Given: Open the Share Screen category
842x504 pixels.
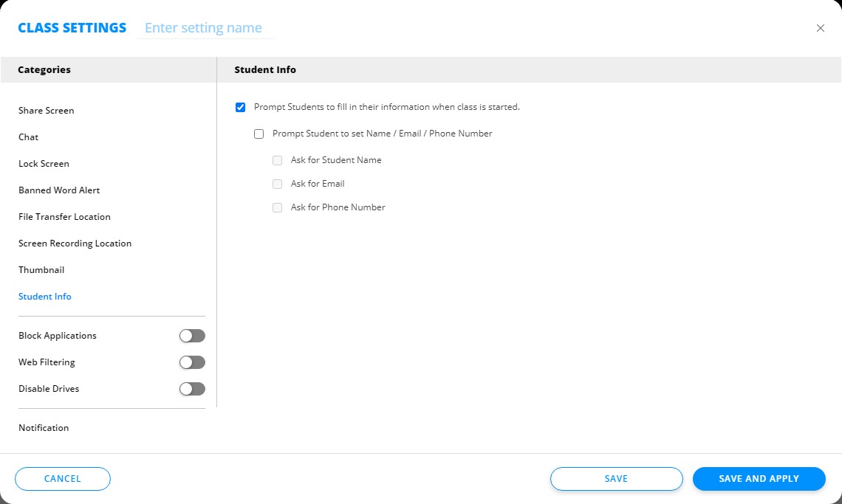Looking at the screenshot, I should coord(47,111).
